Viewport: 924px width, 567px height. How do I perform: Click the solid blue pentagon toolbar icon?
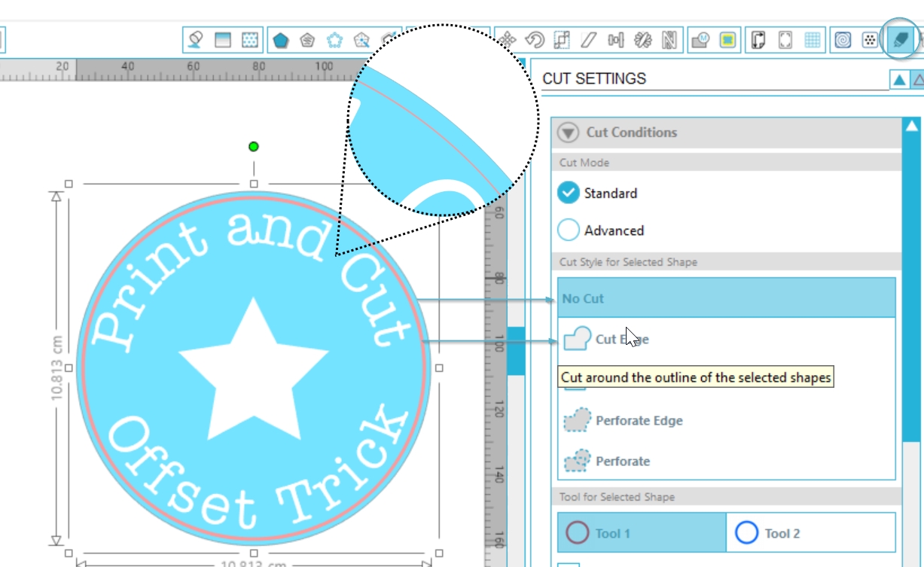[x=281, y=40]
